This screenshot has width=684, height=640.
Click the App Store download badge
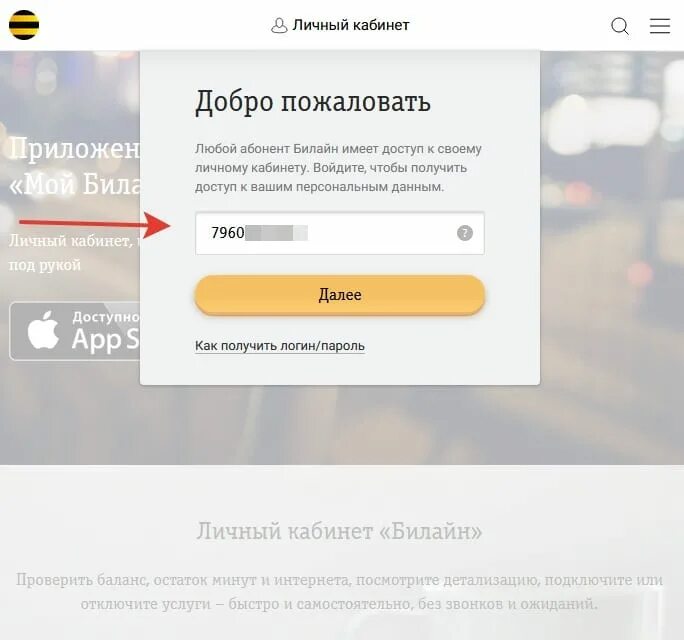75,331
